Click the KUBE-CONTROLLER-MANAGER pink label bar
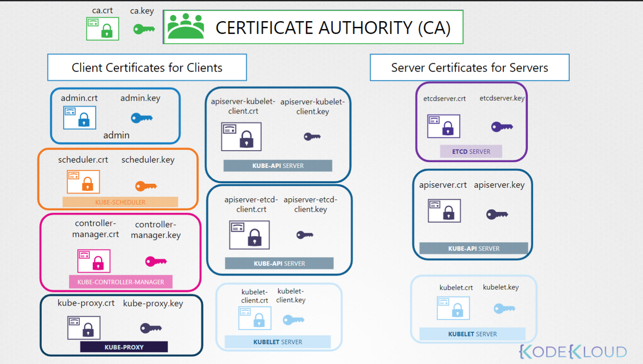643x364 pixels. tap(121, 282)
